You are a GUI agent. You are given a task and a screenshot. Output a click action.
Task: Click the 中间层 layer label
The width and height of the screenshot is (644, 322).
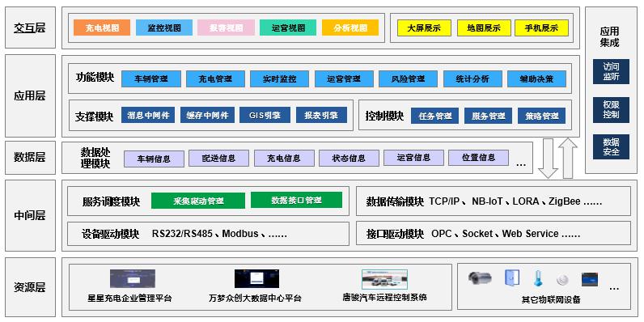click(x=30, y=215)
